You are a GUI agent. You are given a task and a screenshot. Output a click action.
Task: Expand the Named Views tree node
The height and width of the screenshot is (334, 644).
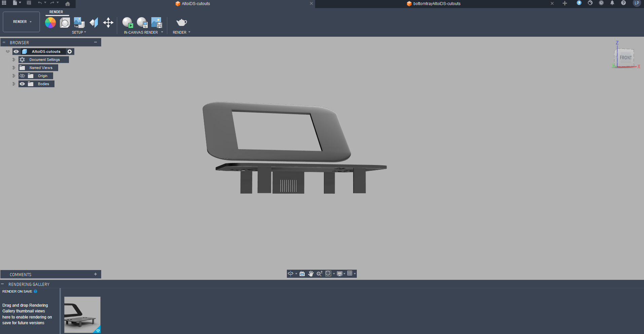[x=14, y=68]
